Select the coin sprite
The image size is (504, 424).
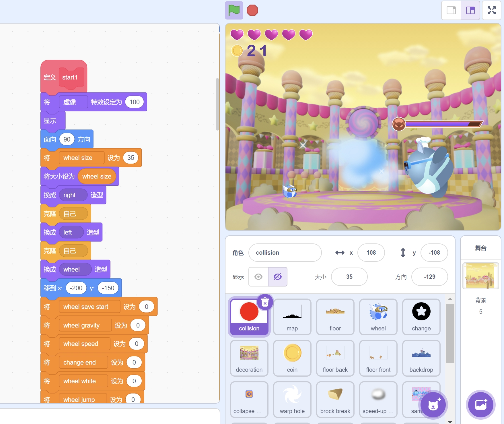(292, 358)
